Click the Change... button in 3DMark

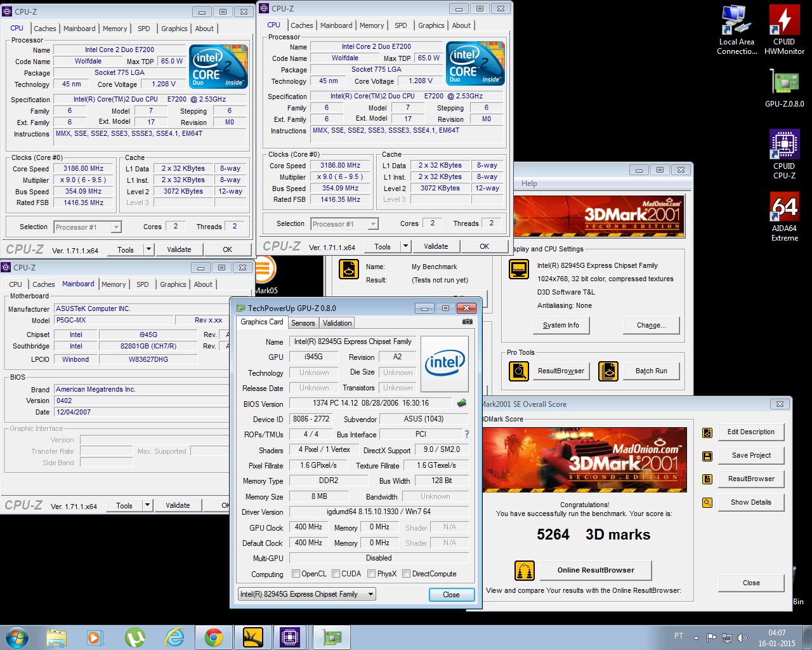(x=652, y=325)
